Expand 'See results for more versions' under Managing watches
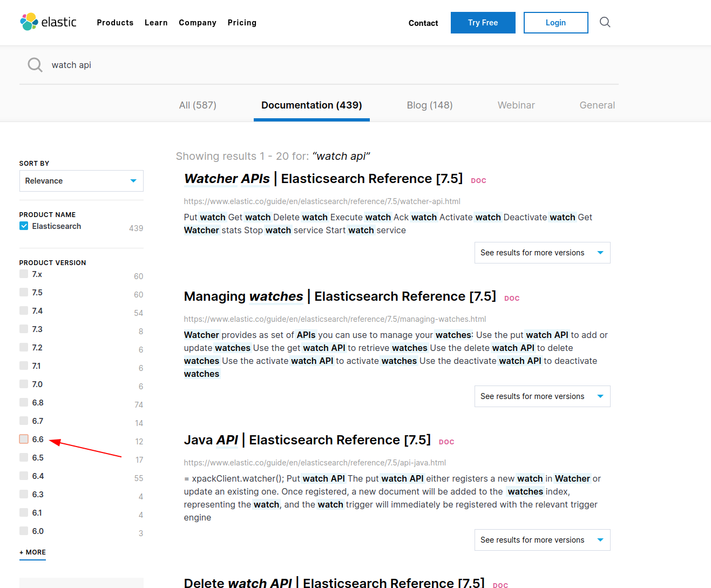711x588 pixels. pyautogui.click(x=542, y=396)
